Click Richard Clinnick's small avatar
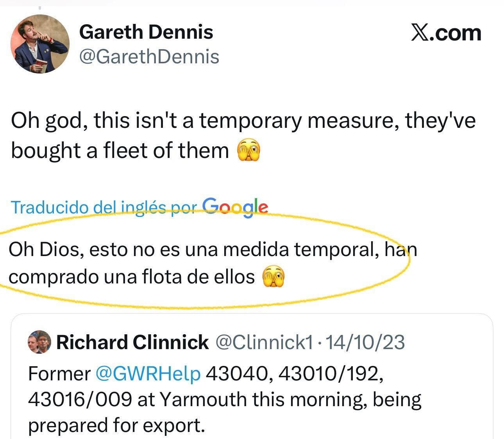This screenshot has height=439, width=504. (39, 342)
